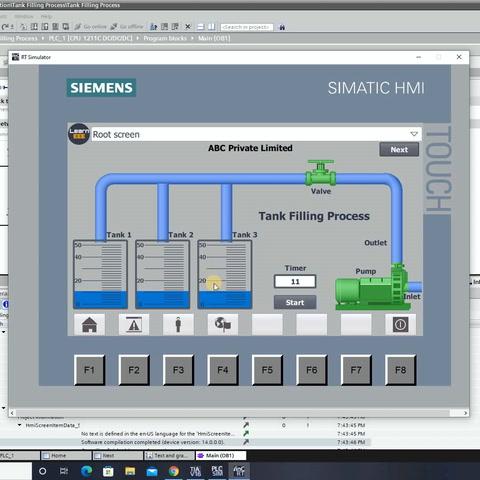Click RT Simulator horizontal scrollbar left arrow
This screenshot has width=480, height=480.
point(12,413)
